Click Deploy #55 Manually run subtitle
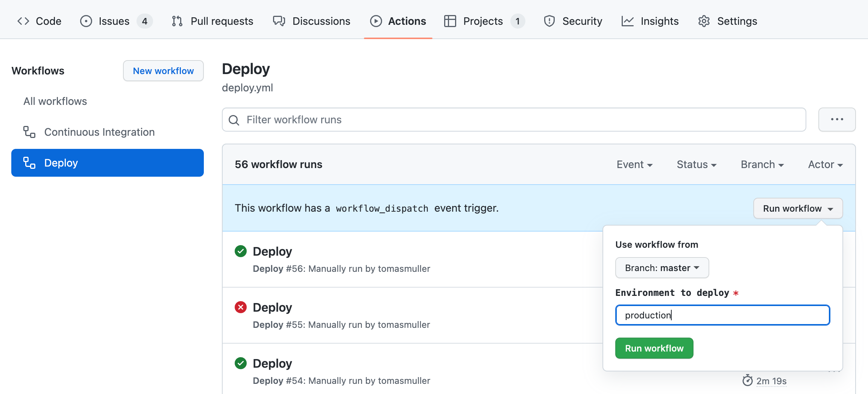Image resolution: width=868 pixels, height=394 pixels. pos(341,325)
